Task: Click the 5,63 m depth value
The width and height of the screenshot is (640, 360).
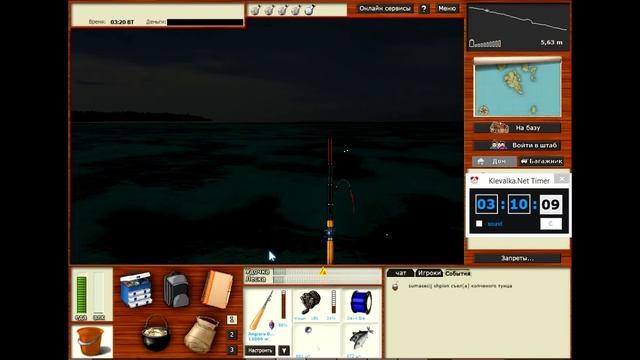Action: coord(551,42)
